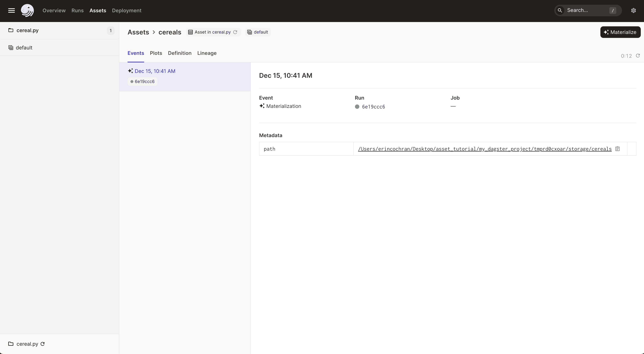Open the Deployment page

127,10
